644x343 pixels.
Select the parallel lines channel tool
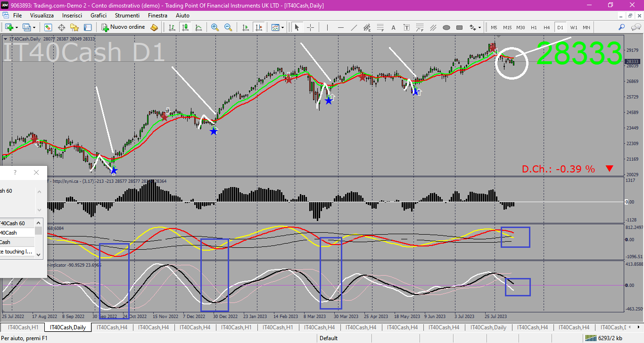point(433,27)
